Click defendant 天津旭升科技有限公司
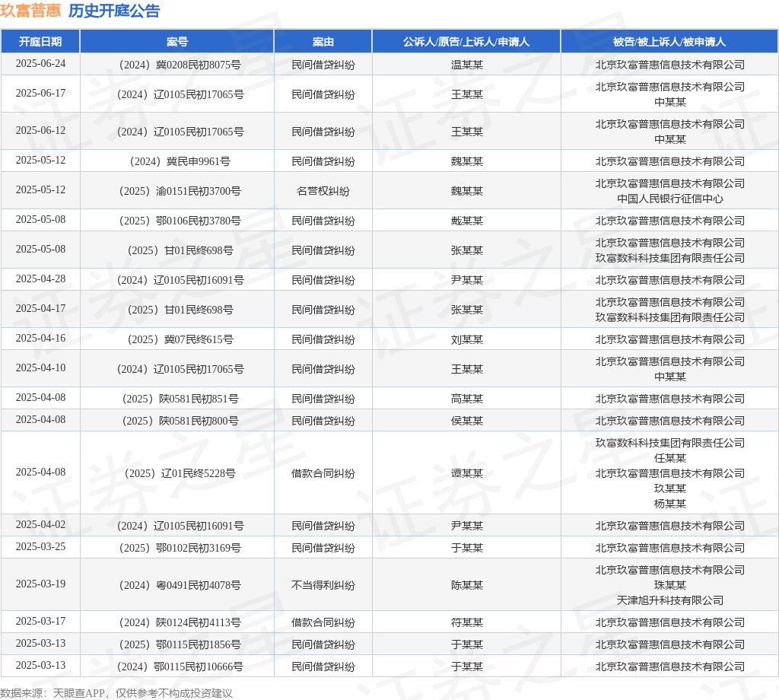The height and width of the screenshot is (700, 779). coord(669,600)
